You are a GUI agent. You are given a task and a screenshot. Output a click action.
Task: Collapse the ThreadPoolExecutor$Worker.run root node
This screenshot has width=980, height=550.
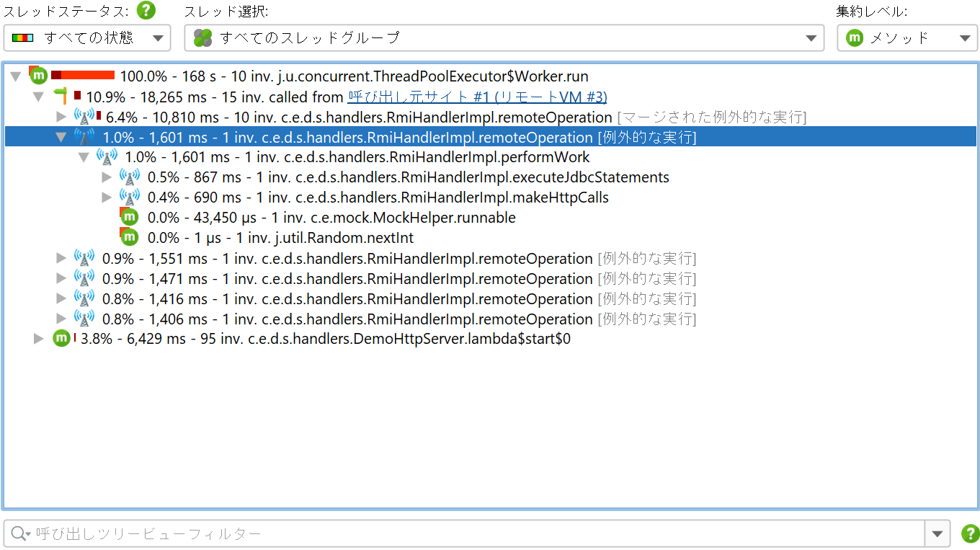pyautogui.click(x=16, y=76)
